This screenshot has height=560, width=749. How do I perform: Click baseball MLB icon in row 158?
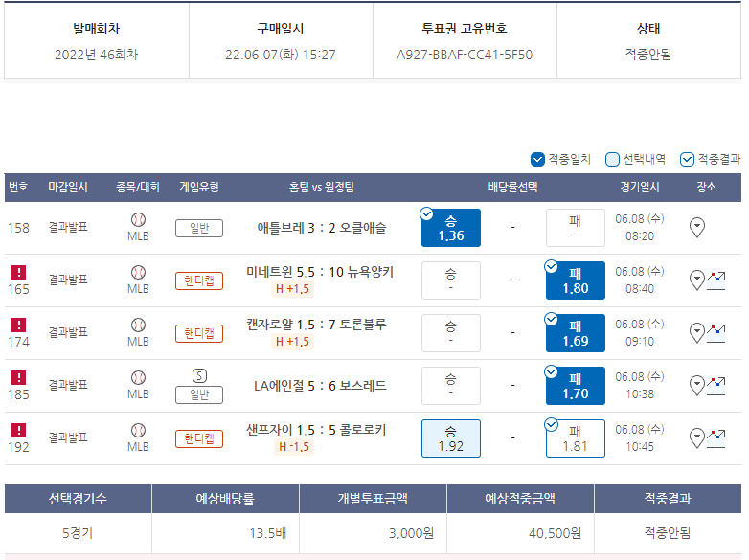coord(138,219)
